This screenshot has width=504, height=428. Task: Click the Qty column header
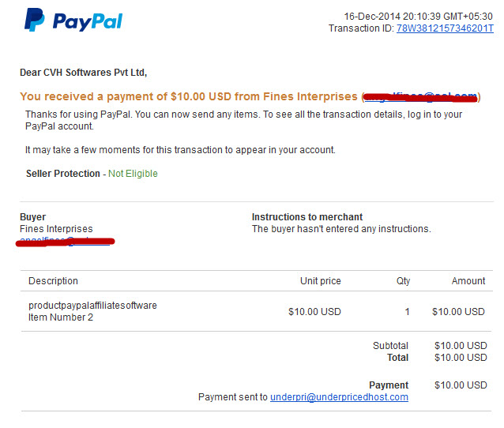coord(403,281)
